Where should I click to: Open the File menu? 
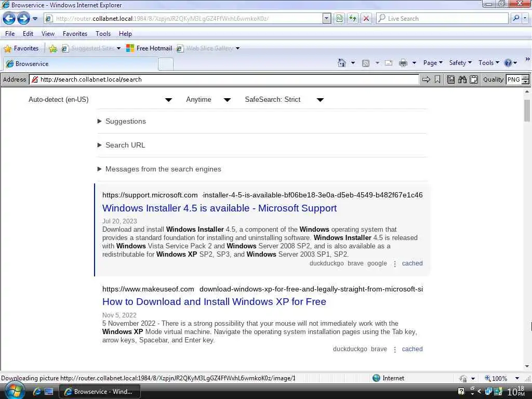[10, 34]
